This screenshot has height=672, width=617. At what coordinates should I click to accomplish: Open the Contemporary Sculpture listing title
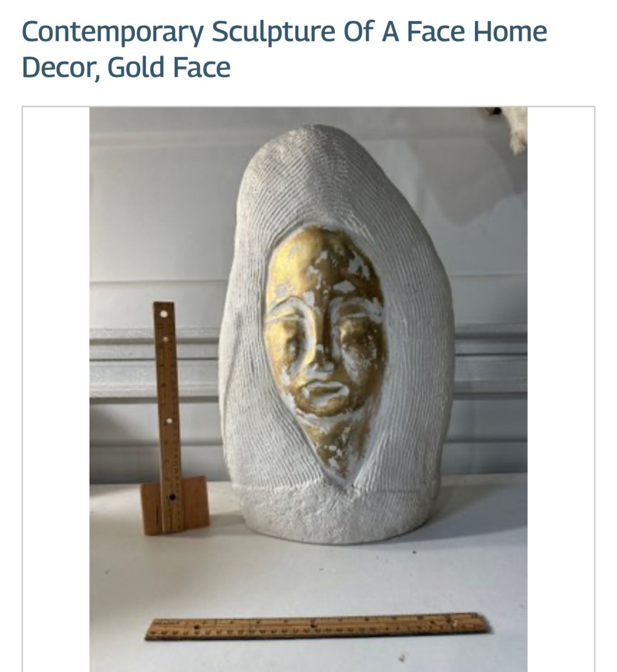click(284, 49)
